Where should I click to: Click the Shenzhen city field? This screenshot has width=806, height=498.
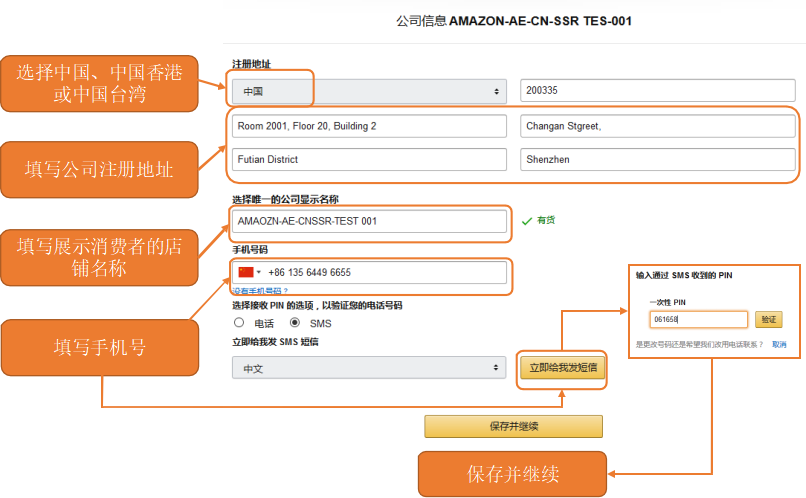(657, 159)
